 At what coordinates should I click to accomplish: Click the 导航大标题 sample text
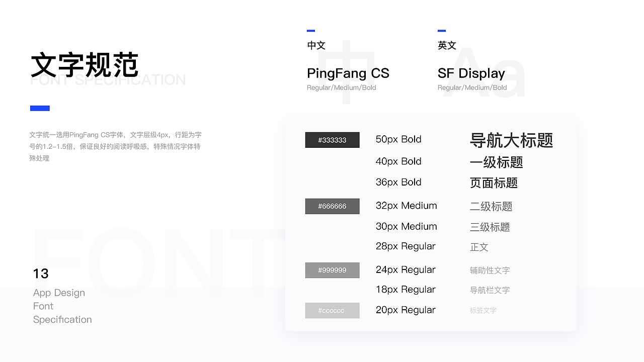511,140
